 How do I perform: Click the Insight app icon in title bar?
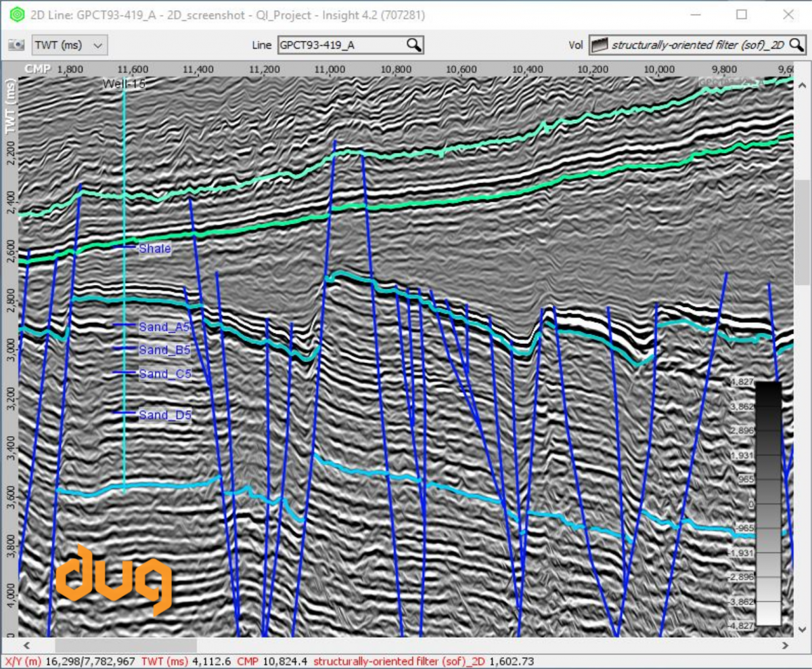point(17,14)
